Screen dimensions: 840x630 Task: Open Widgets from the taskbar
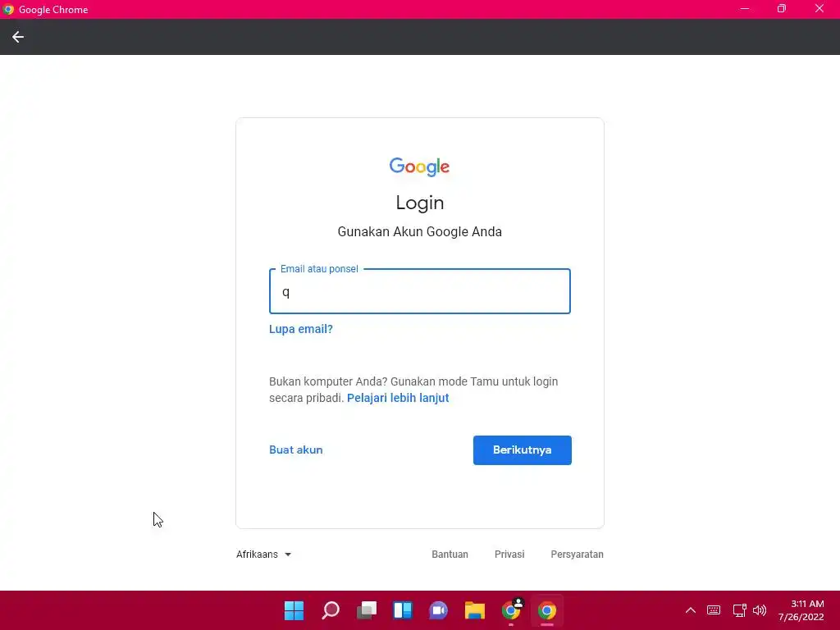click(402, 610)
